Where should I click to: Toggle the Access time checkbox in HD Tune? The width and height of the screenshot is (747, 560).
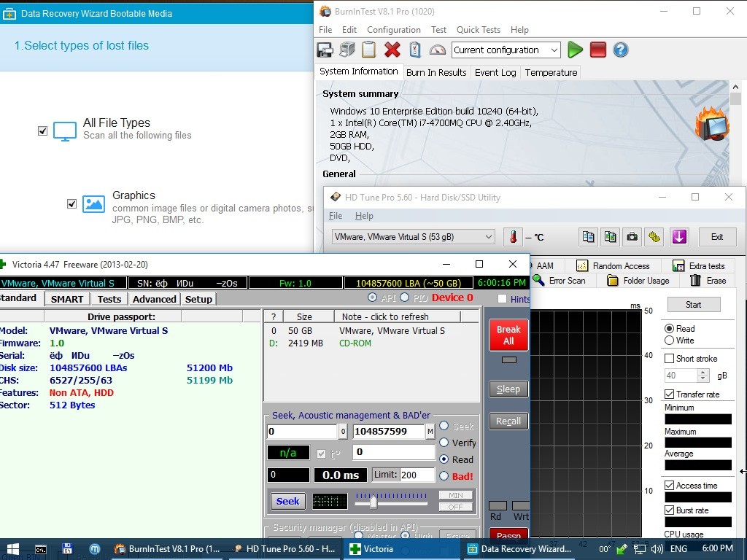(x=670, y=485)
